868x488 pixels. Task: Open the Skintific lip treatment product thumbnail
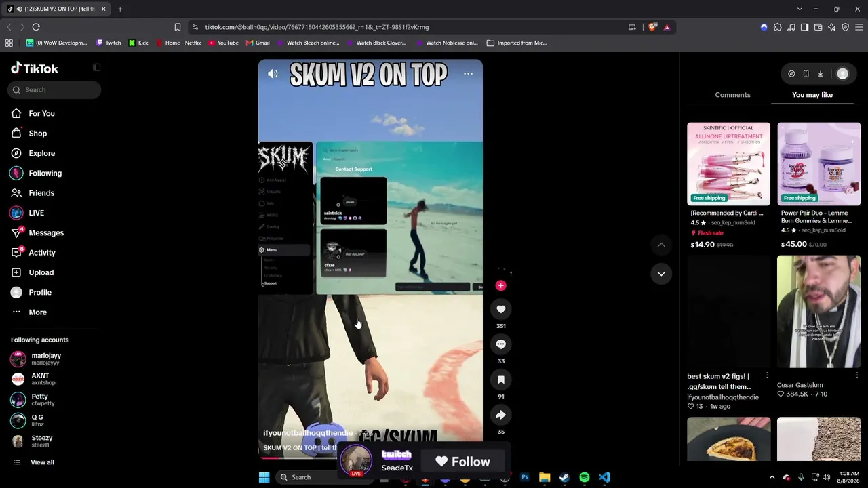click(x=728, y=164)
